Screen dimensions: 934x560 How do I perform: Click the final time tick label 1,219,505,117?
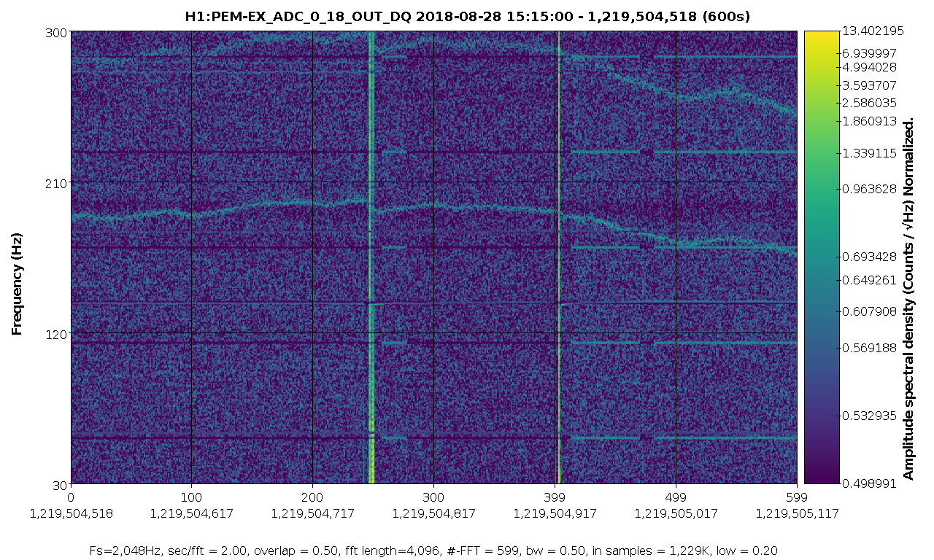pos(797,513)
